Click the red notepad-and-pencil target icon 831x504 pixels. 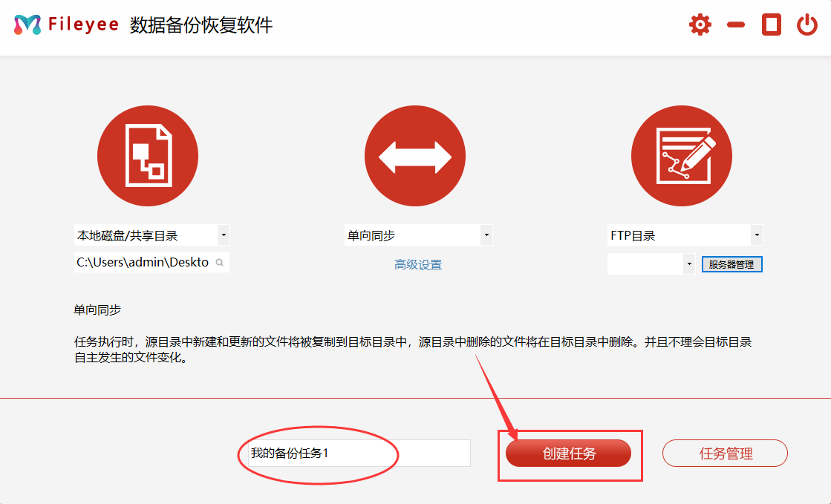tap(682, 156)
